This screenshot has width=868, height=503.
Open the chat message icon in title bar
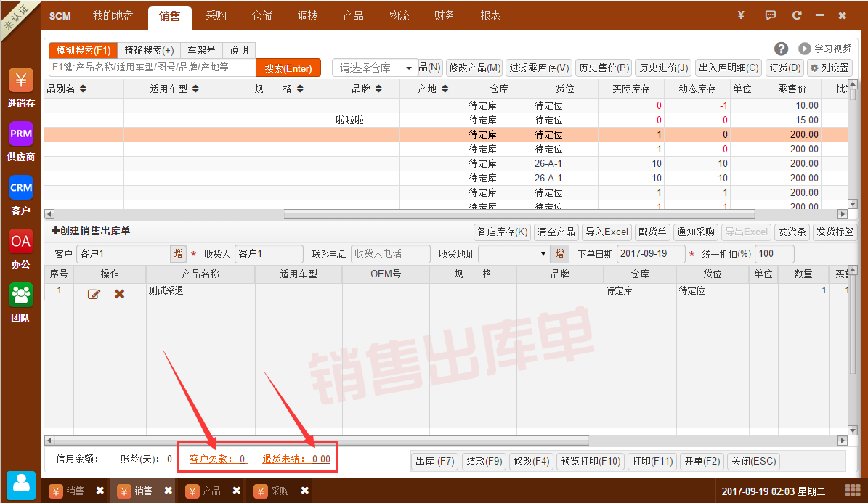tap(770, 15)
